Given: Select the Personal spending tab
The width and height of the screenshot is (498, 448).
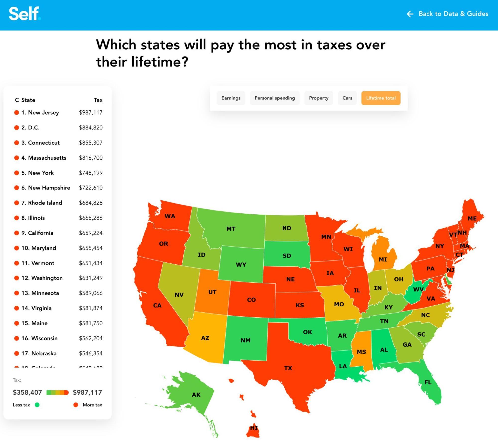Looking at the screenshot, I should (274, 98).
